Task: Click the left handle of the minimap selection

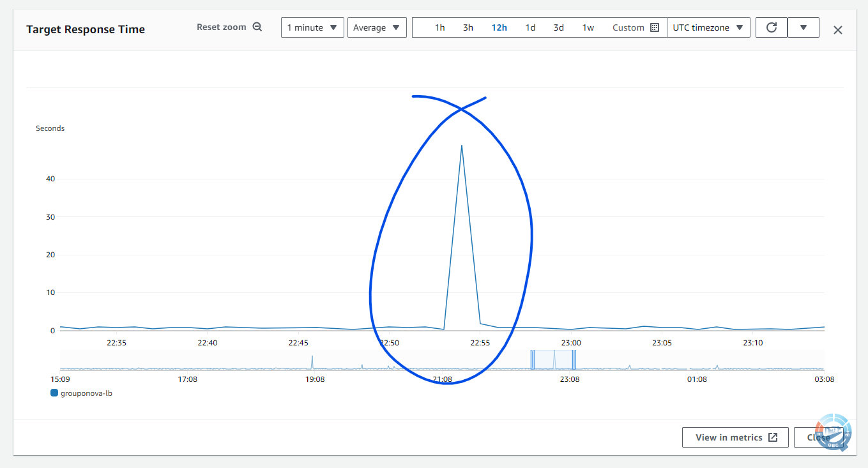Action: click(x=532, y=359)
